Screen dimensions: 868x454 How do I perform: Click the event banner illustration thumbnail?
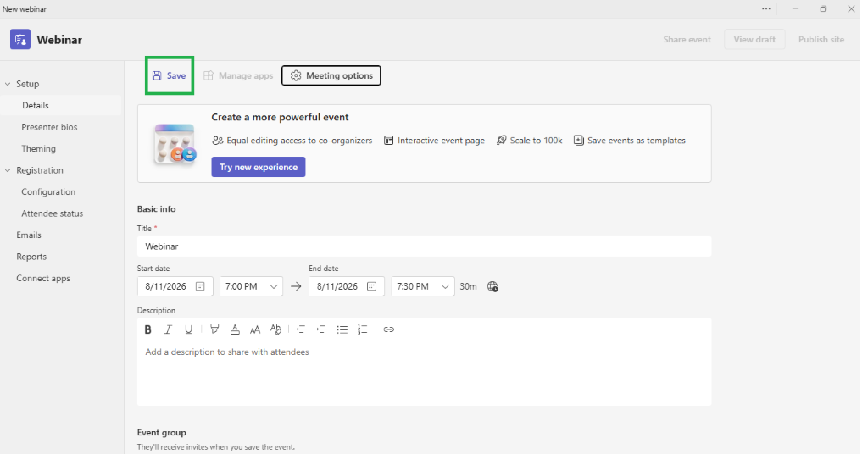(x=175, y=143)
